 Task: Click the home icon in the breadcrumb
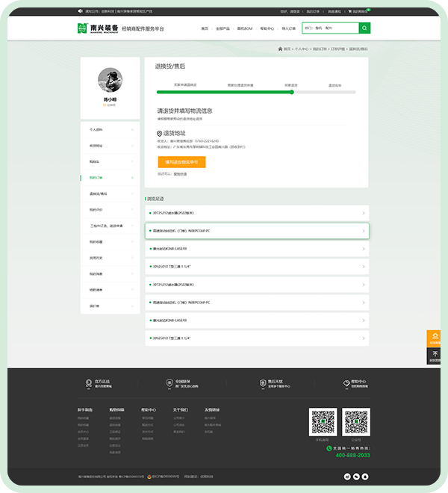pyautogui.click(x=279, y=49)
